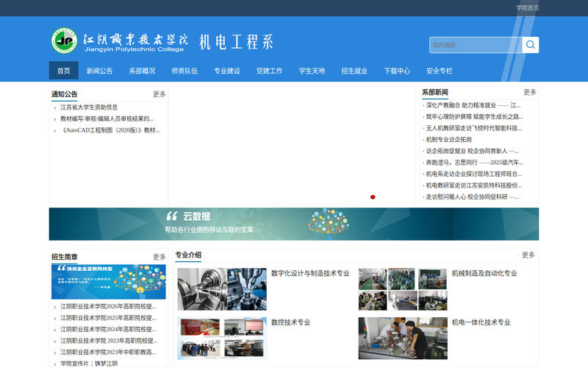Click 更多 beside 招生简章
588x368 pixels.
pos(159,256)
